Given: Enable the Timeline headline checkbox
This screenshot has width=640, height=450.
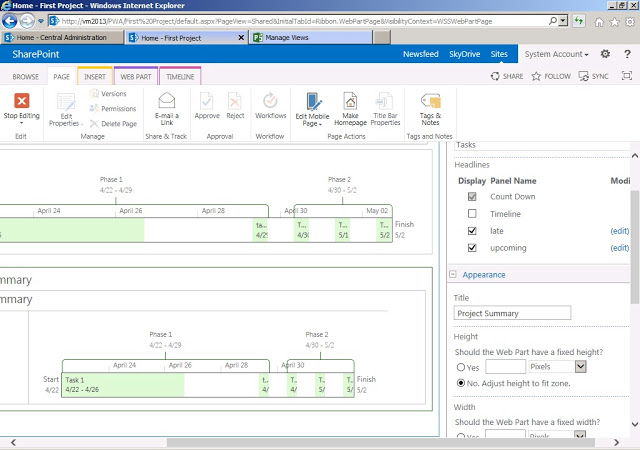Looking at the screenshot, I should coord(472,214).
